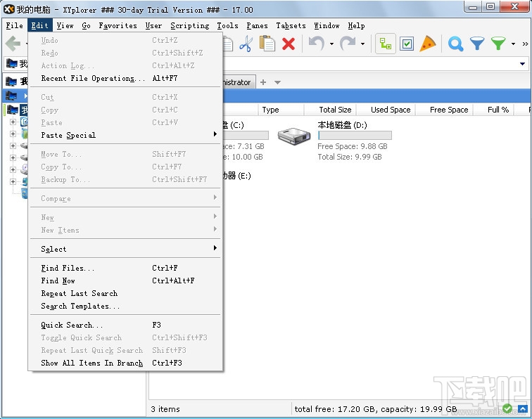
Task: Choose Show All Items In Branch
Action: click(x=125, y=363)
